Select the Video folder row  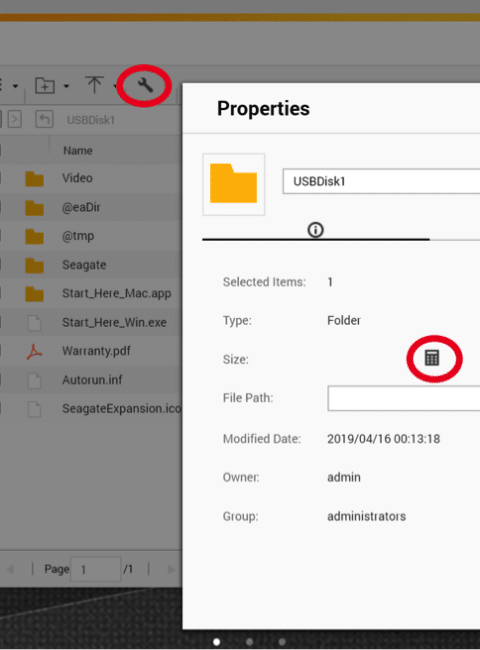point(90,178)
